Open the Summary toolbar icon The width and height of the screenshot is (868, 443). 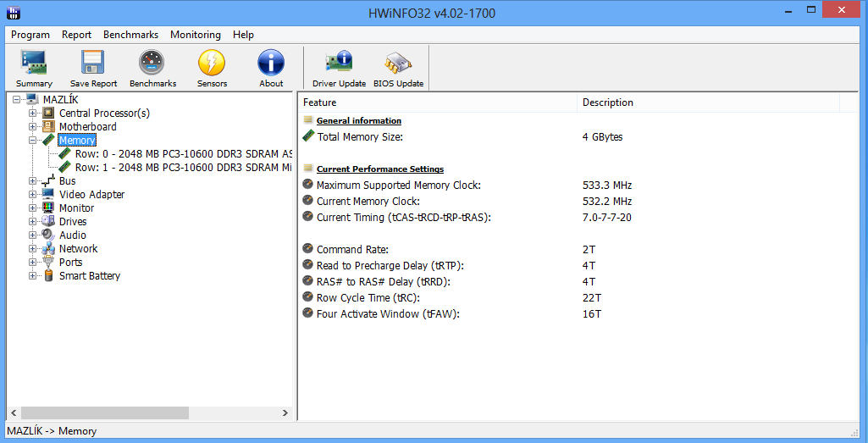point(34,62)
